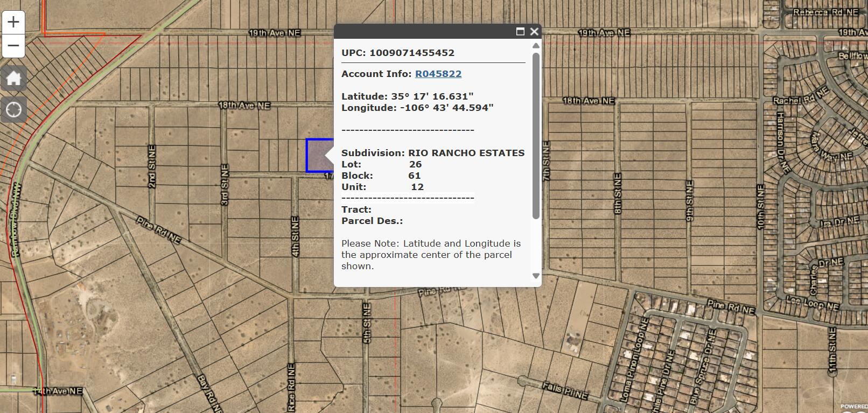Zoom in on the map
The image size is (868, 413).
point(13,22)
